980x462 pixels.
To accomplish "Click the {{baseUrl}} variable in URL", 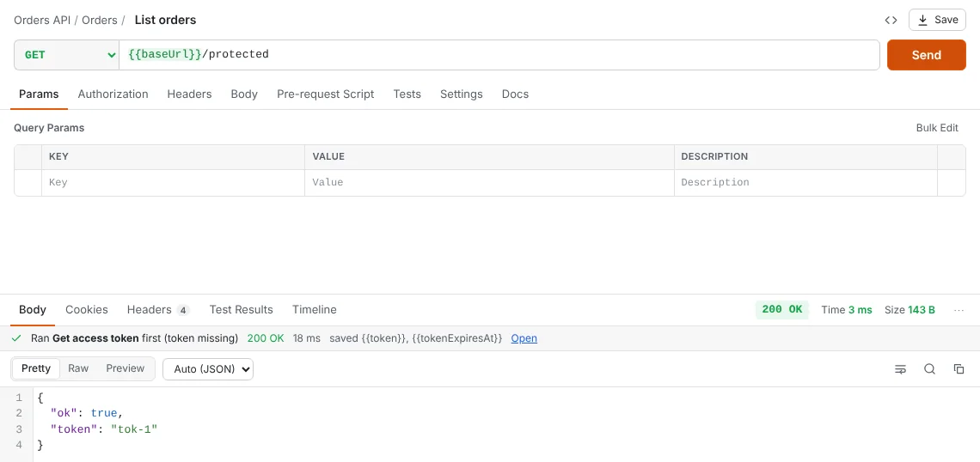I will click(x=165, y=54).
